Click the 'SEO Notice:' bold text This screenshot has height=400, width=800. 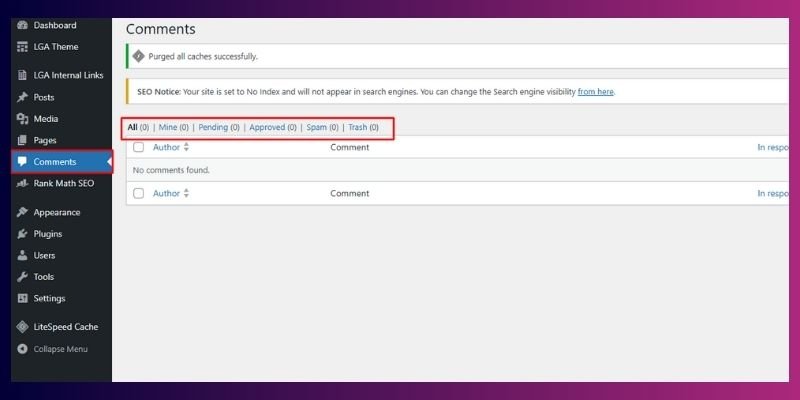159,92
